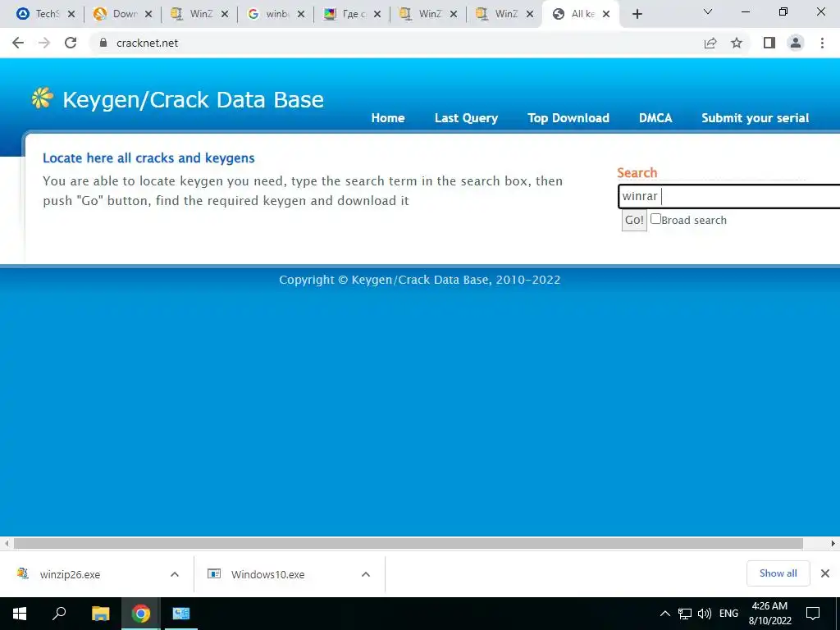Click the search box containing winrar
Screen dimensions: 840x630
click(729, 196)
